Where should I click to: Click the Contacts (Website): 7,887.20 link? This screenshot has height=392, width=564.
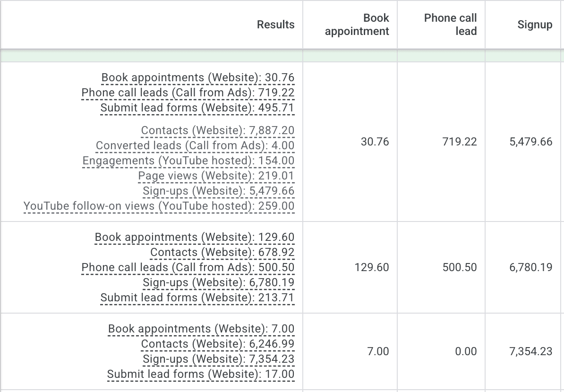coord(218,130)
